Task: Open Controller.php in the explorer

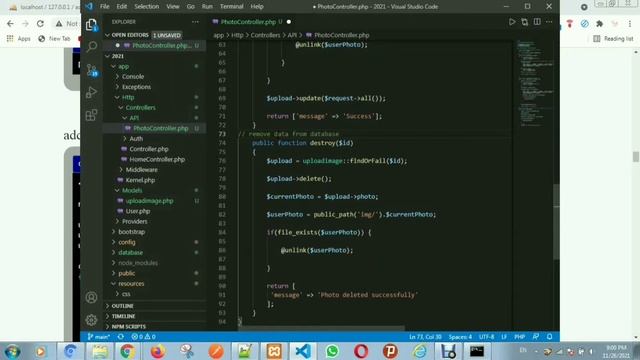Action: 149,149
